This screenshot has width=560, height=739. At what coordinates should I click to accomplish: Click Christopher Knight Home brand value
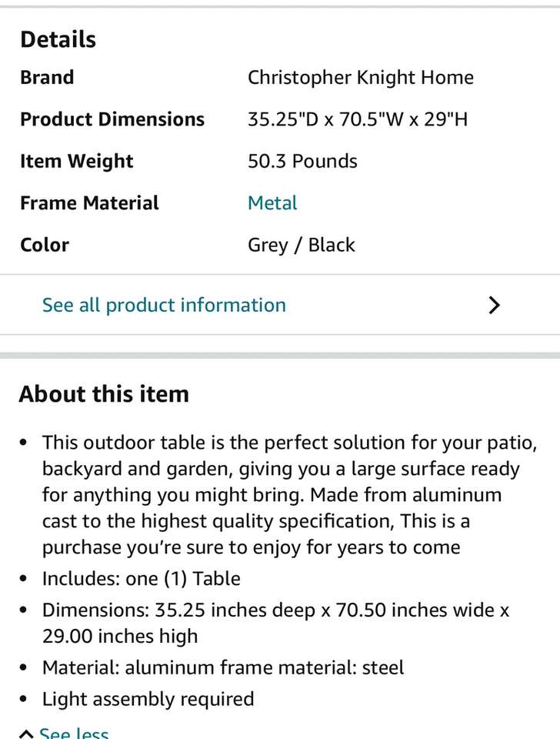click(361, 78)
